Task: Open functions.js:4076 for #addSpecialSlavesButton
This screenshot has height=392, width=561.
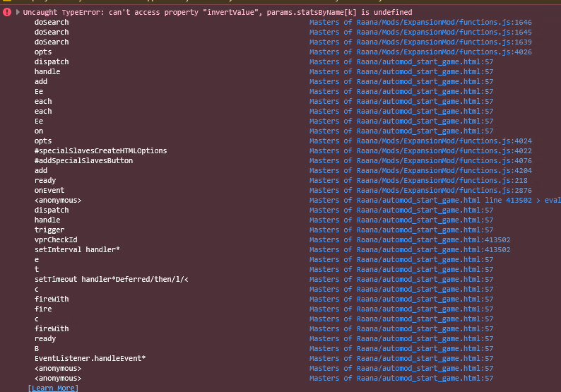Action: pyautogui.click(x=420, y=161)
